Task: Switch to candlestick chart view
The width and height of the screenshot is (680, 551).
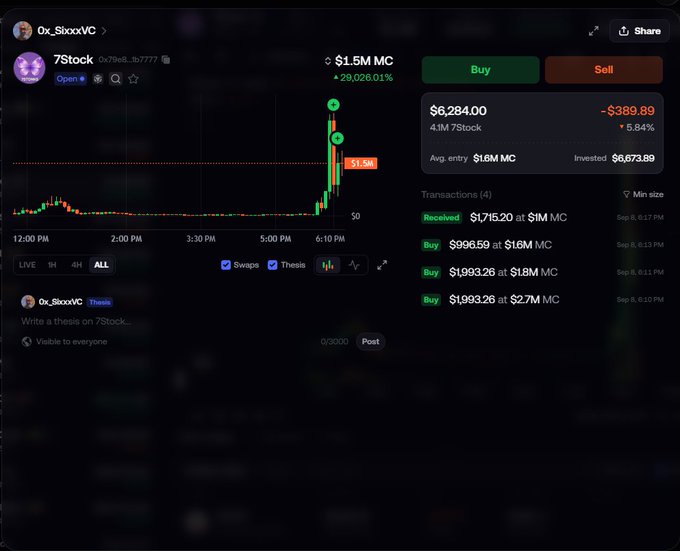Action: click(328, 265)
